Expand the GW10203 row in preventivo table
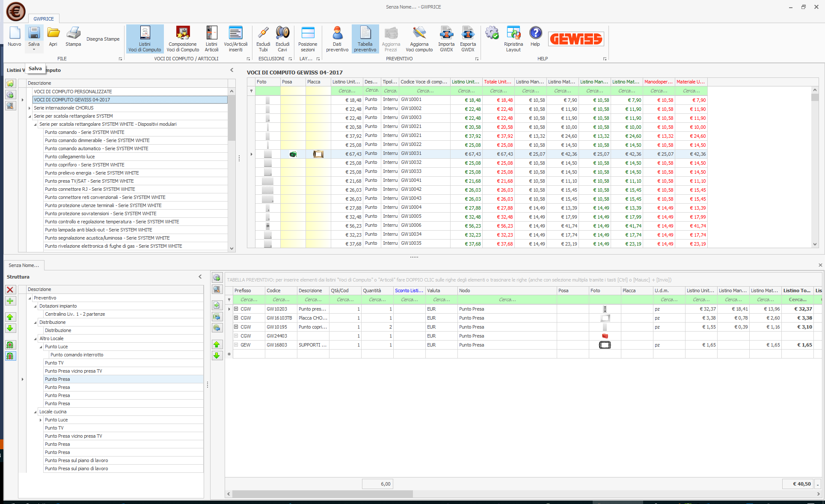Image resolution: width=825 pixels, height=504 pixels. coord(236,309)
